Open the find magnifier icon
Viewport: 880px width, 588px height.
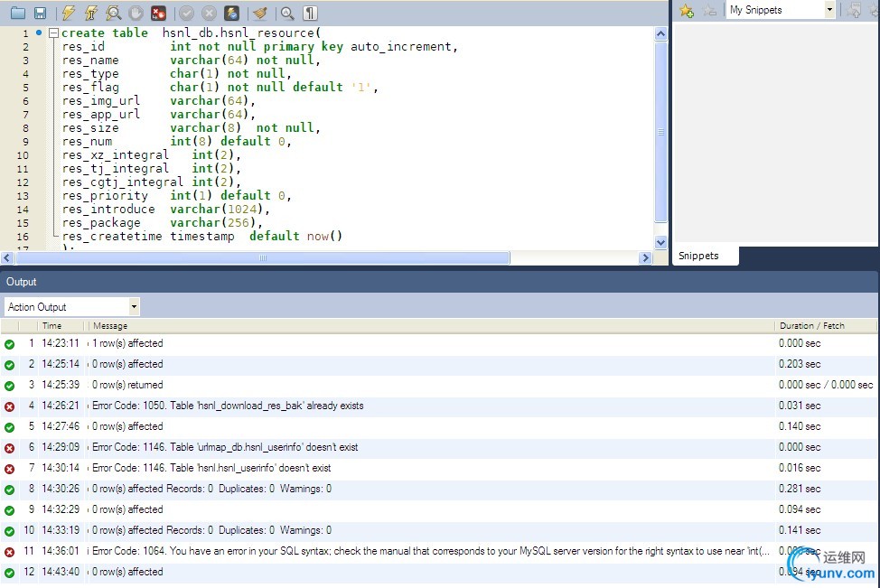[286, 13]
